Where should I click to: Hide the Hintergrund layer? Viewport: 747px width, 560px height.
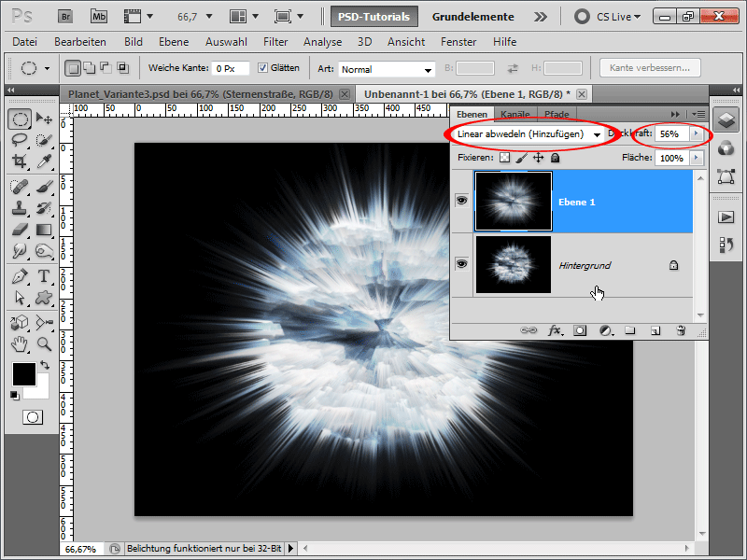(461, 264)
